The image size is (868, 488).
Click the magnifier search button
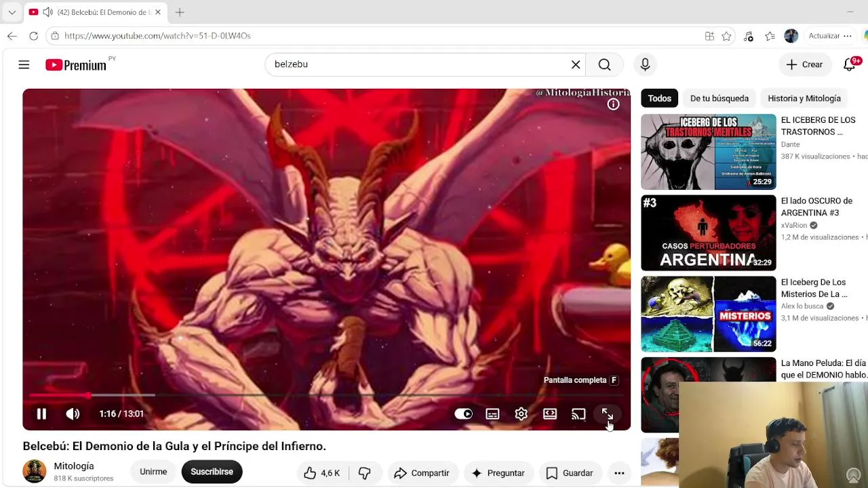[604, 64]
